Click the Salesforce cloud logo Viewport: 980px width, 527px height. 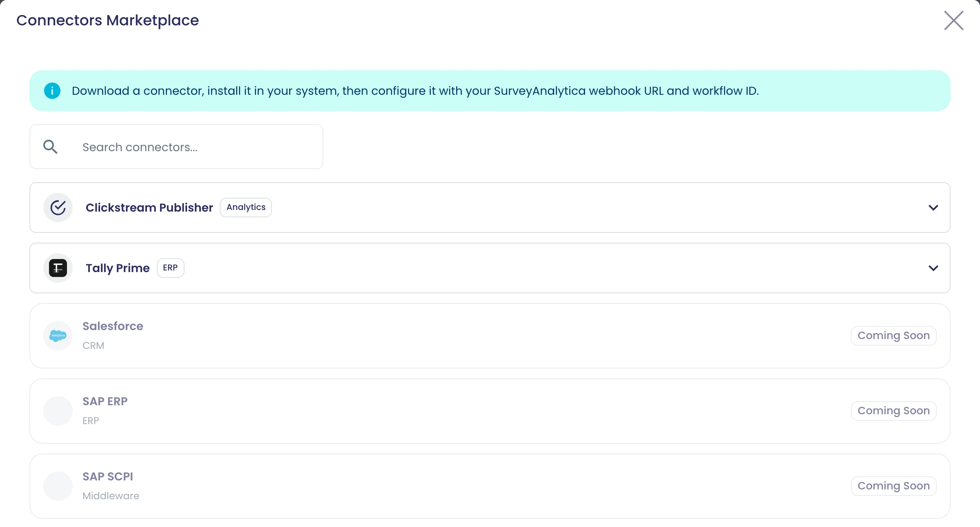click(x=58, y=336)
